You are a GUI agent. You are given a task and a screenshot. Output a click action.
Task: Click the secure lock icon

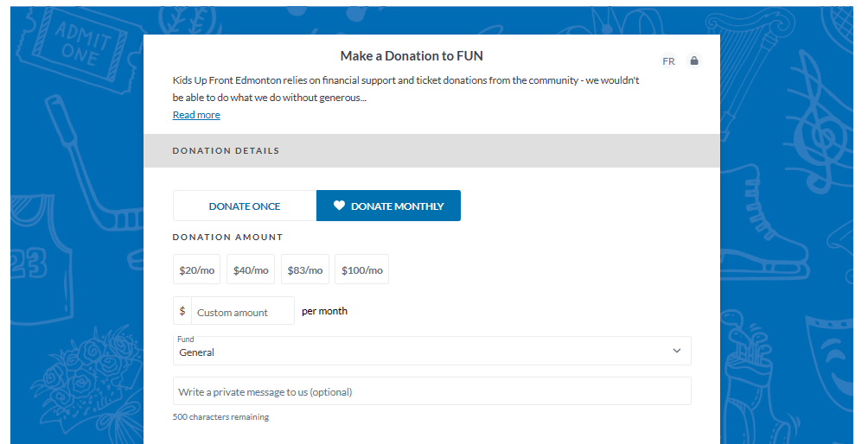click(x=693, y=61)
